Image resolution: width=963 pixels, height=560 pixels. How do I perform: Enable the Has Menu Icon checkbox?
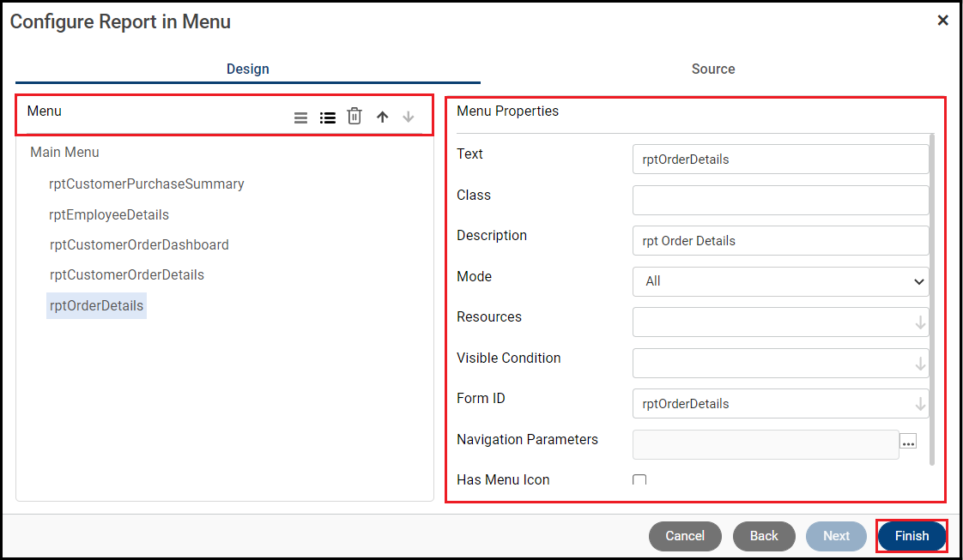(x=639, y=479)
